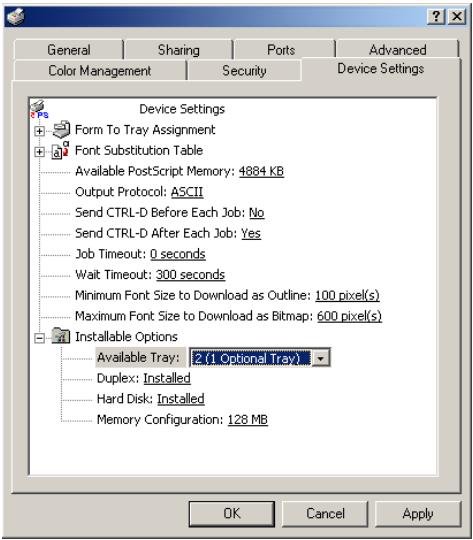Click the '300 seconds' Wait Timeout value
This screenshot has height=540, width=473.
[190, 275]
